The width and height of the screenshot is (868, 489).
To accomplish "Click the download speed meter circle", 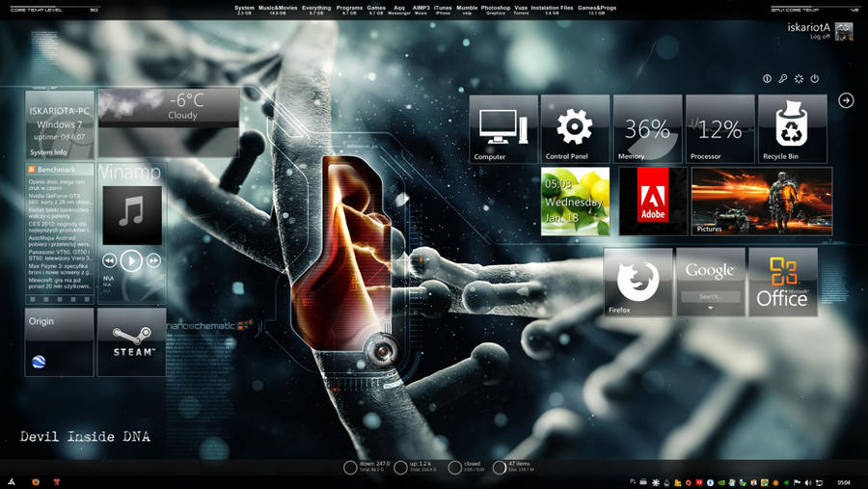I will coord(350,468).
